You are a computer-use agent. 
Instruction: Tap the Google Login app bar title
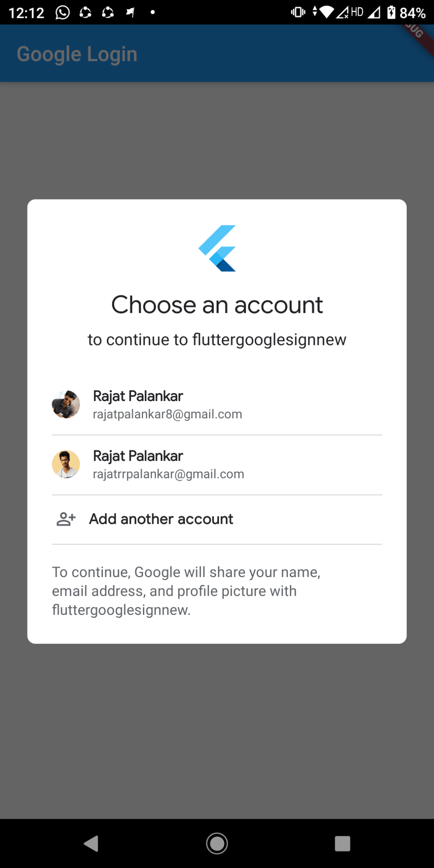pos(77,54)
